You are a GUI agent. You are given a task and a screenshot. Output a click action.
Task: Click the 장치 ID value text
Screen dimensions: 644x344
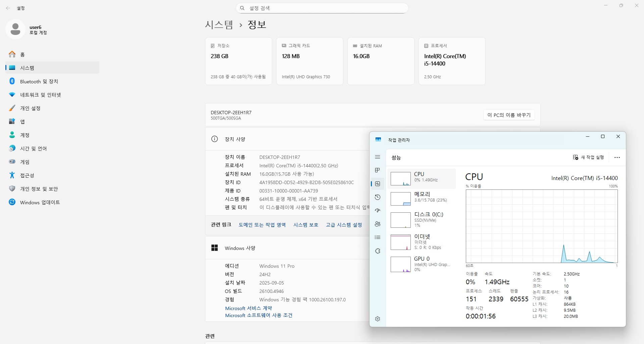click(x=306, y=182)
